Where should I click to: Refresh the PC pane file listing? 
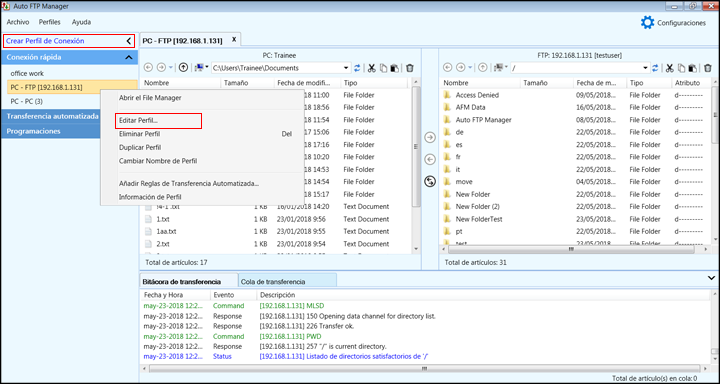pyautogui.click(x=357, y=68)
